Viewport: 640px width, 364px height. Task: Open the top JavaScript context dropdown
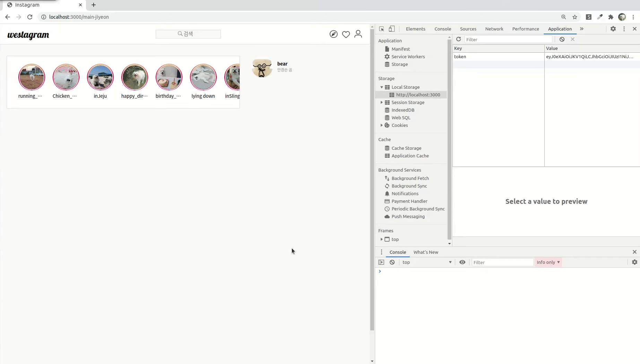coord(427,262)
